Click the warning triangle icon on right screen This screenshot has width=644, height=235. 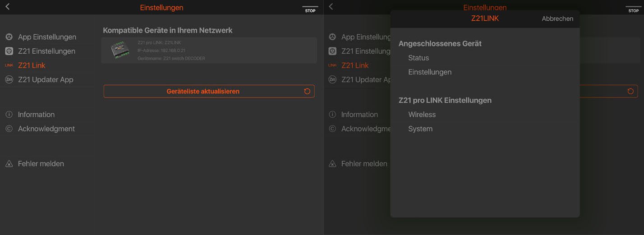[x=332, y=164]
